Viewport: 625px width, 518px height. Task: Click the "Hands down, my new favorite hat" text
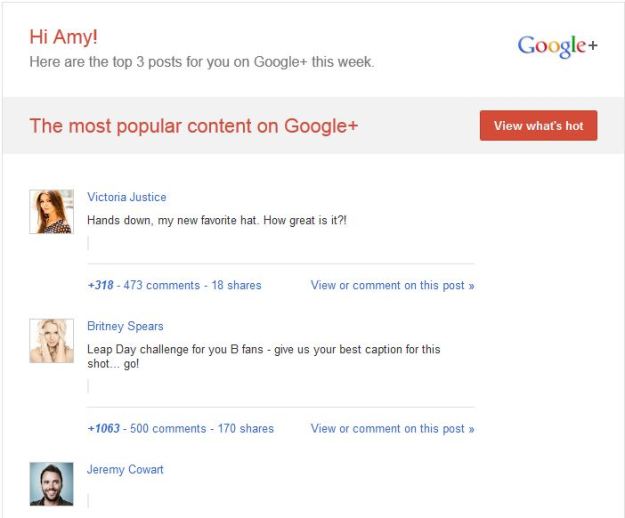[x=217, y=220]
